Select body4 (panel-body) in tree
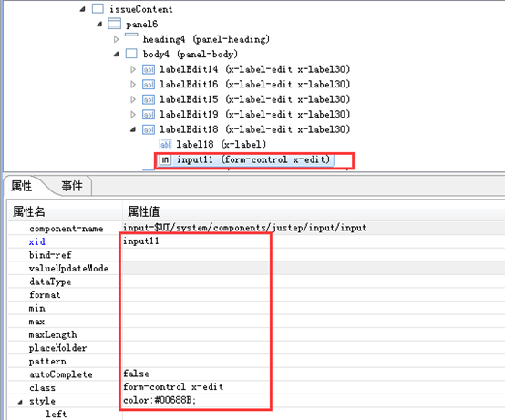The image size is (505, 420). (x=190, y=54)
